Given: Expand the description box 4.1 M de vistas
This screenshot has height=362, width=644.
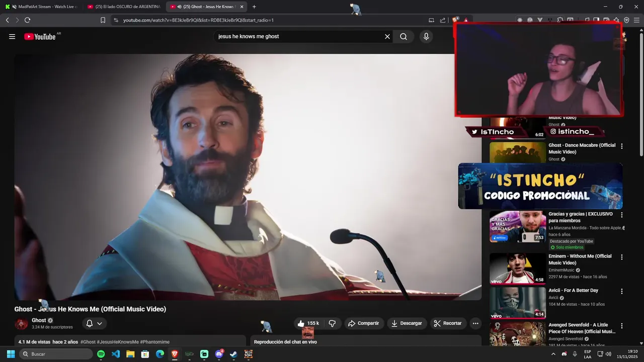Looking at the screenshot, I should pyautogui.click(x=130, y=341).
